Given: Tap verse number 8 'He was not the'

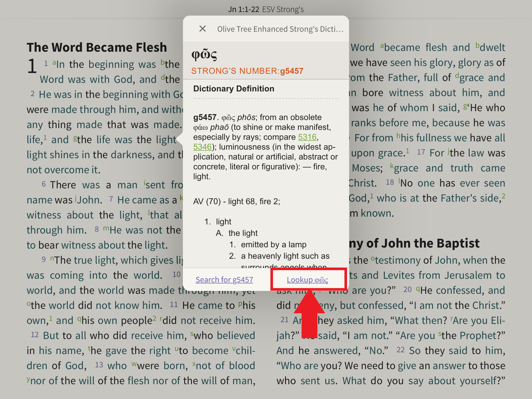Looking at the screenshot, I should pyautogui.click(x=97, y=229).
